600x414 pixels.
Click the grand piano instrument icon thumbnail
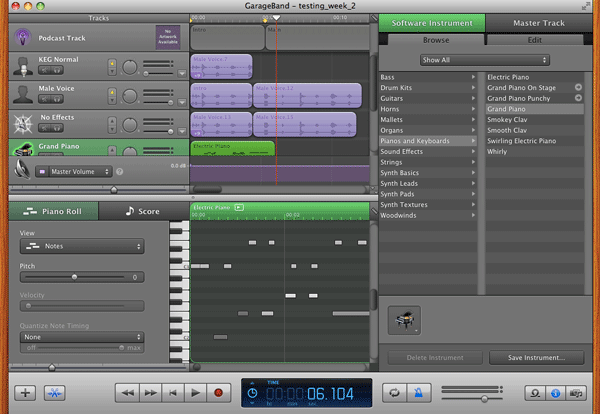(x=404, y=320)
